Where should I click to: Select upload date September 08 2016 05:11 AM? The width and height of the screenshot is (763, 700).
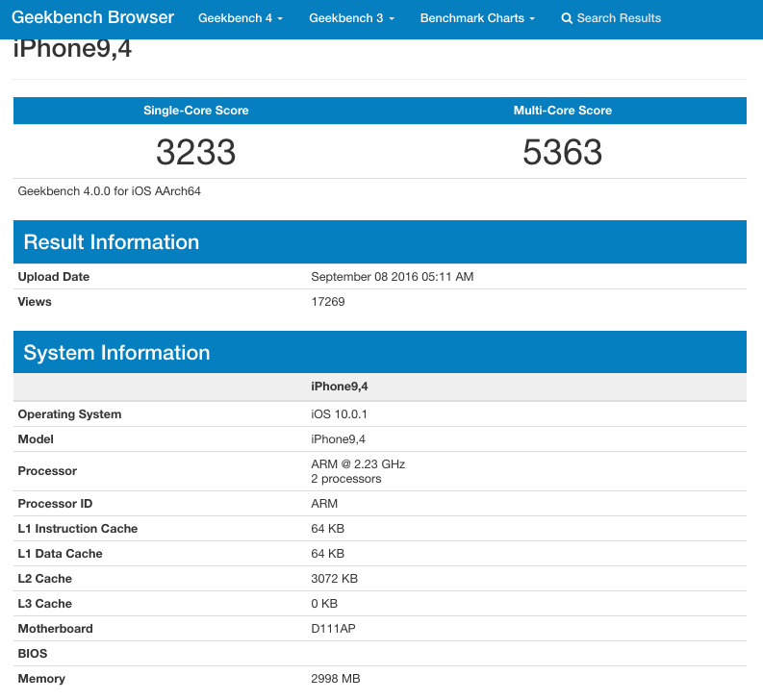tap(393, 276)
